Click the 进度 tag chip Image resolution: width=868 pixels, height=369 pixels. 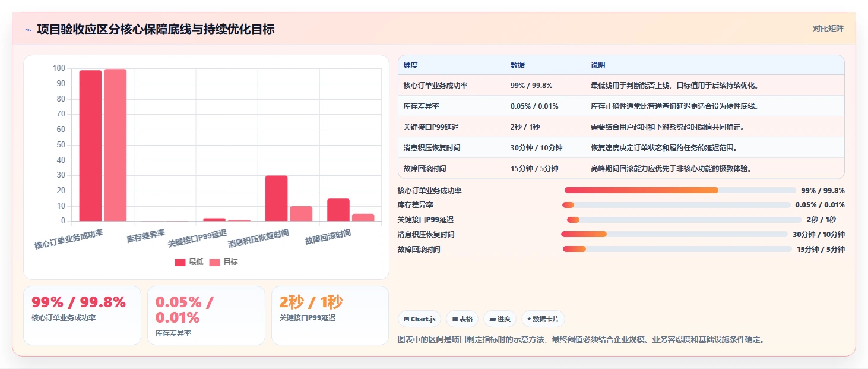(500, 319)
